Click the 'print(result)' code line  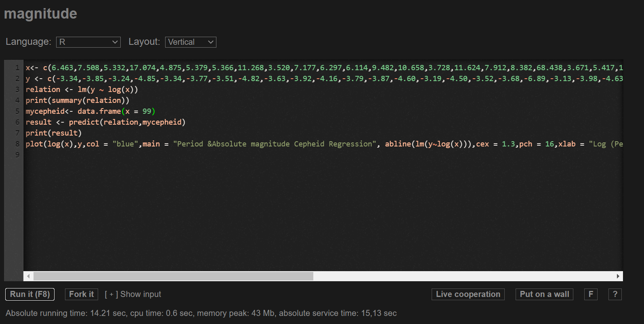coord(54,133)
